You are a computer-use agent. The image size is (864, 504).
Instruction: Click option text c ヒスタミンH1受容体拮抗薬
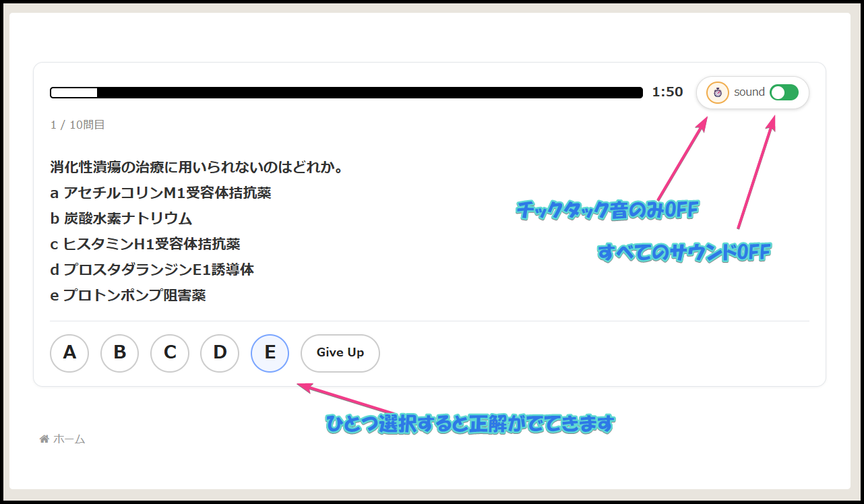(x=145, y=244)
